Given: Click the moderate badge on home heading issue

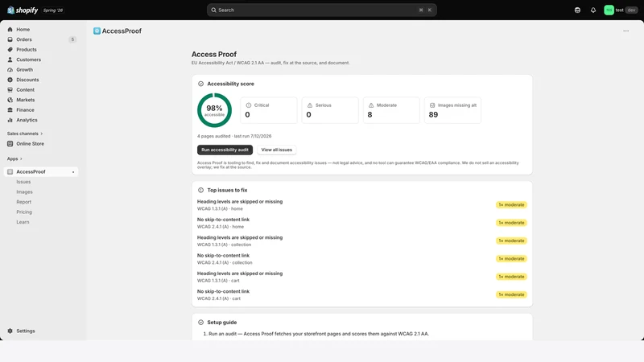Looking at the screenshot, I should 511,205.
